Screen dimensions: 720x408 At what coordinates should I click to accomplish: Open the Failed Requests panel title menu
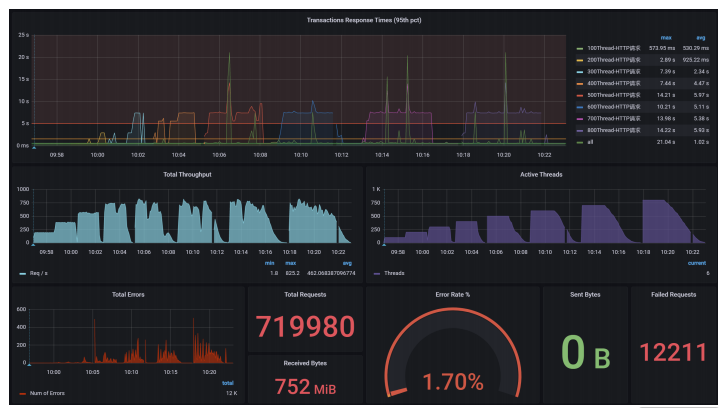pos(673,295)
